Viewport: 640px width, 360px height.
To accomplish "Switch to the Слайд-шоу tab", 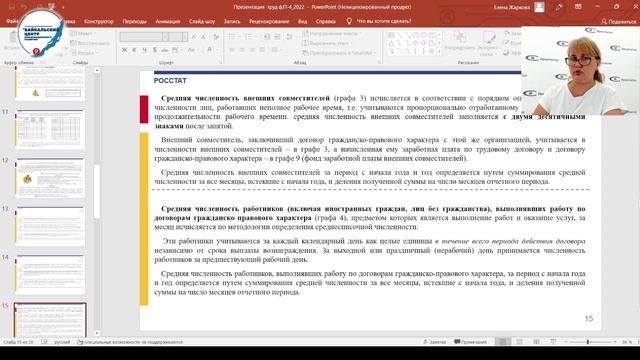I will 202,21.
